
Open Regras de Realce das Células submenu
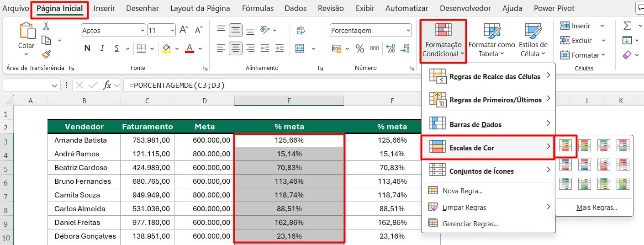488,76
